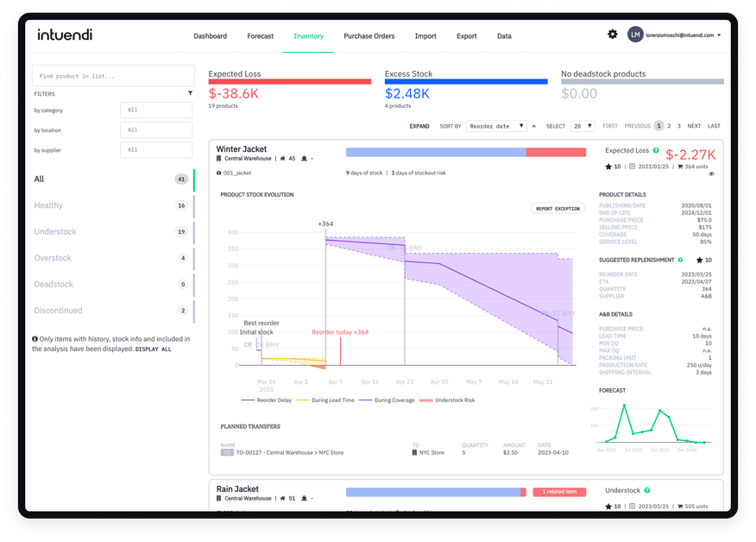Image resolution: width=756 pixels, height=542 pixels.
Task: Click the cart icon beside 364 units
Action: click(680, 166)
